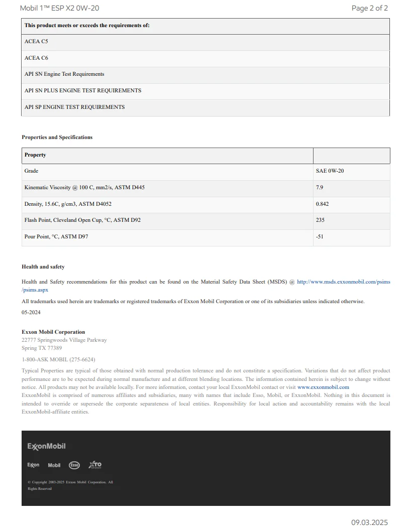This screenshot has height=532, width=412.
Task: Click the ExxonMobil logo in footer
Action: 47,446
